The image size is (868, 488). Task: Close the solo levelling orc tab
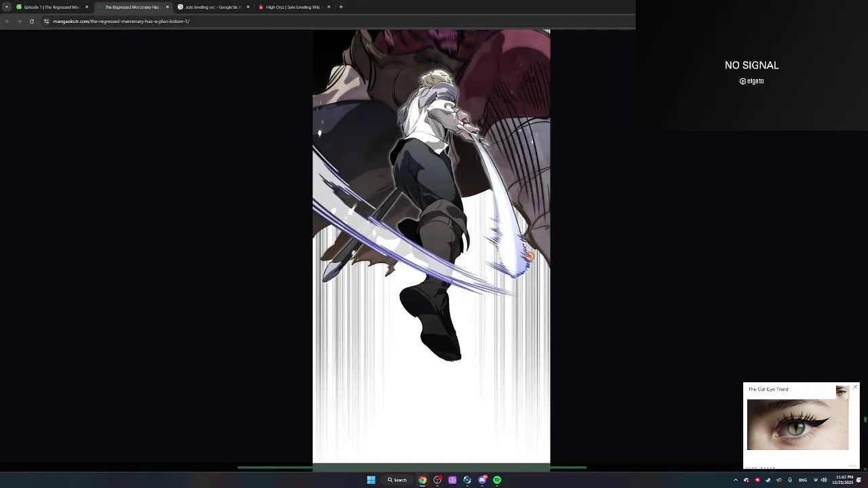(248, 7)
